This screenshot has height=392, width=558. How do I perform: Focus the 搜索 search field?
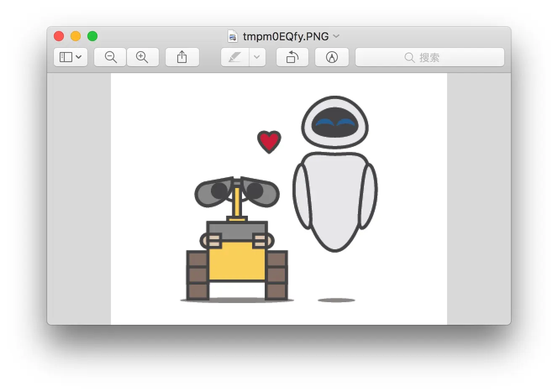pyautogui.click(x=430, y=57)
